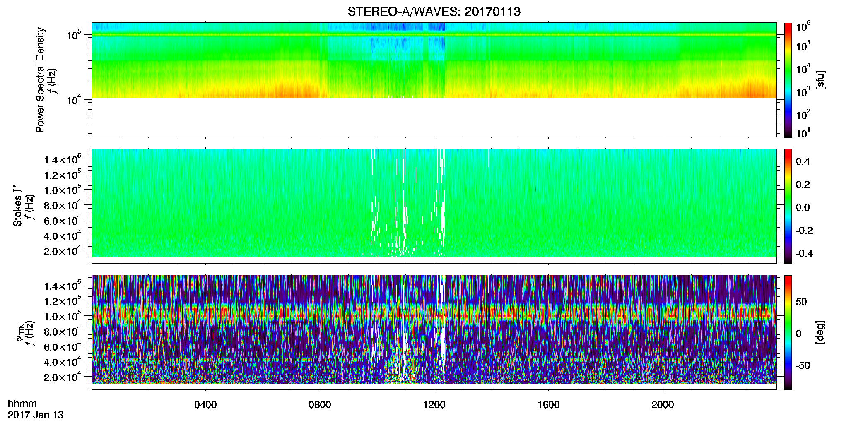Click the Stokes V axis label
The height and width of the screenshot is (447, 868).
17,206
